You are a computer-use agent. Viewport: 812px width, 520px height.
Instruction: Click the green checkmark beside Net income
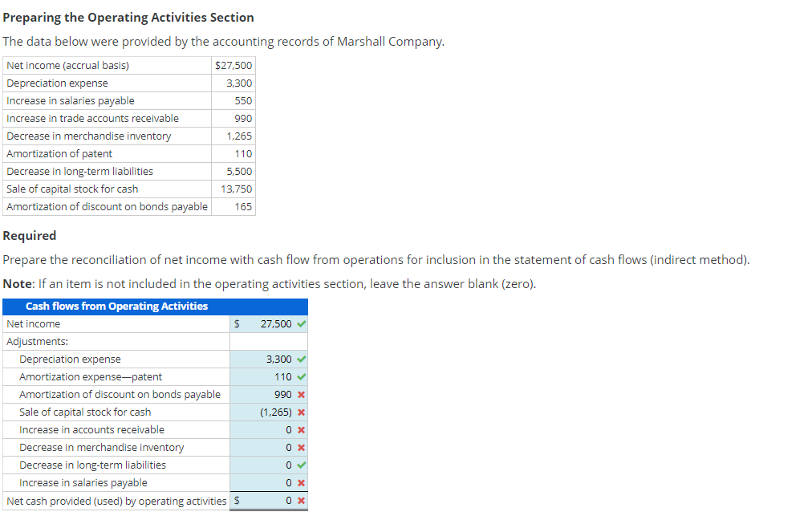click(300, 323)
